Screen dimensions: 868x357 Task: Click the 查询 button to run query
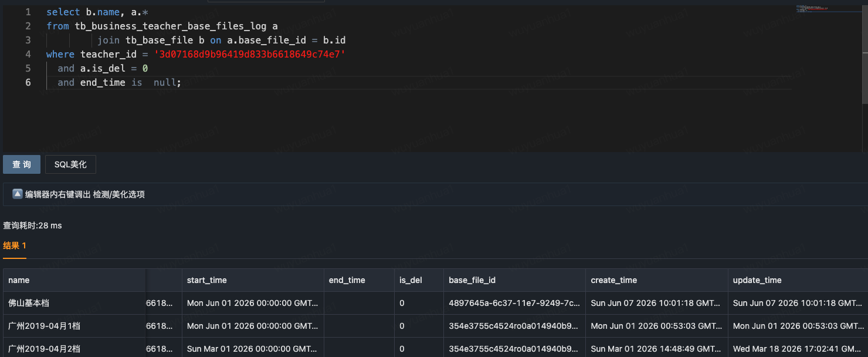22,164
